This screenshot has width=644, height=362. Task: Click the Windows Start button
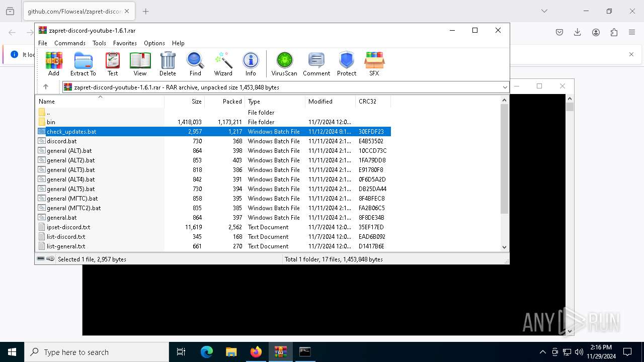click(12, 352)
